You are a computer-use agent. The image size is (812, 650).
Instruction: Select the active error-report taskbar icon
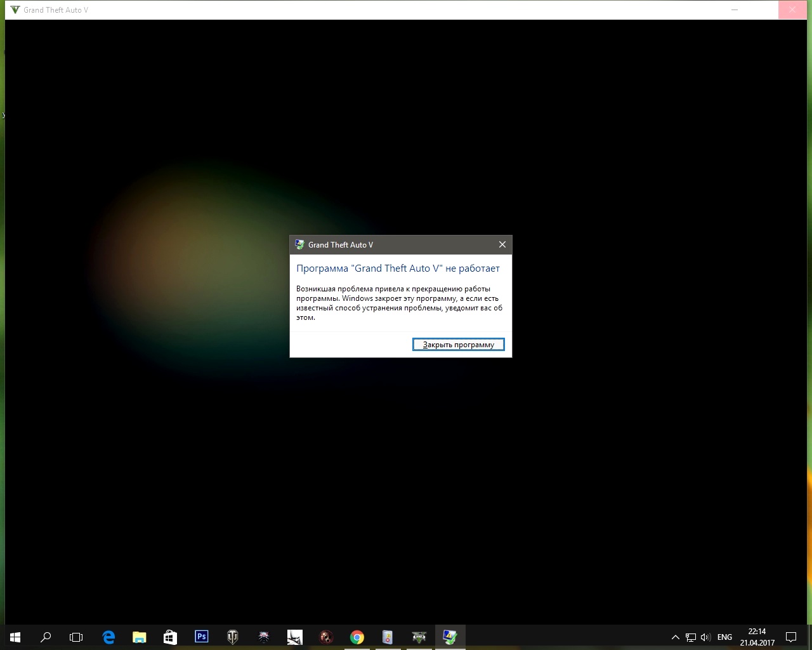point(450,637)
